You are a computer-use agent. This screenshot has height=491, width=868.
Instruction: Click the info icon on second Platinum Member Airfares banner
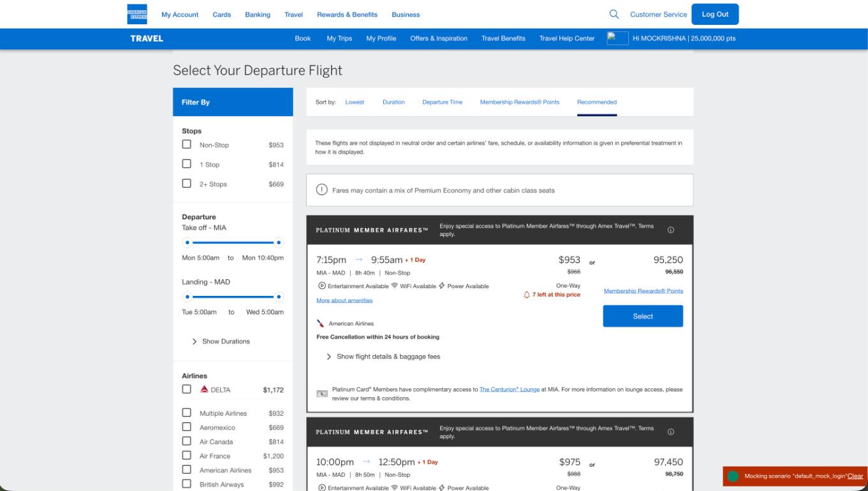pyautogui.click(x=671, y=432)
